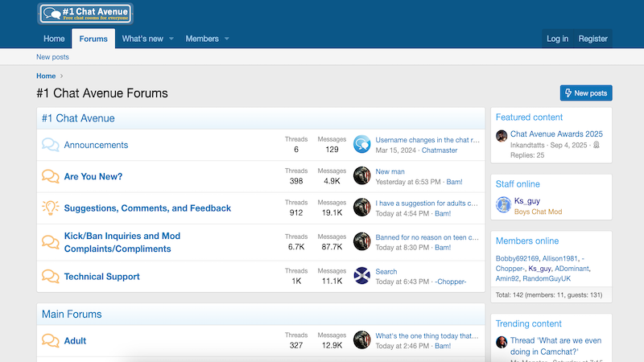Image resolution: width=644 pixels, height=362 pixels.
Task: Click 'Total: 142' members online summary
Action: click(549, 294)
